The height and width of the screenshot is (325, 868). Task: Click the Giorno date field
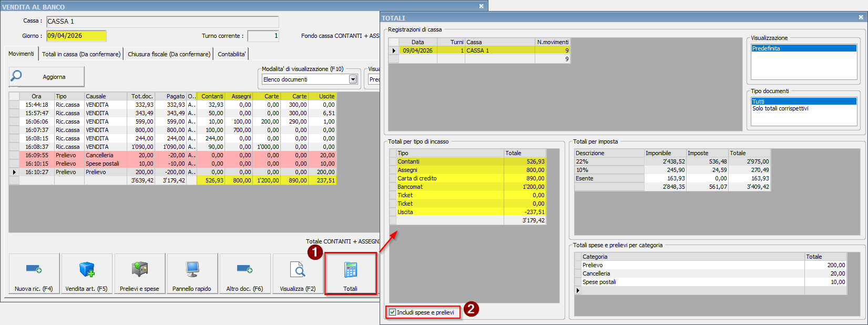76,36
